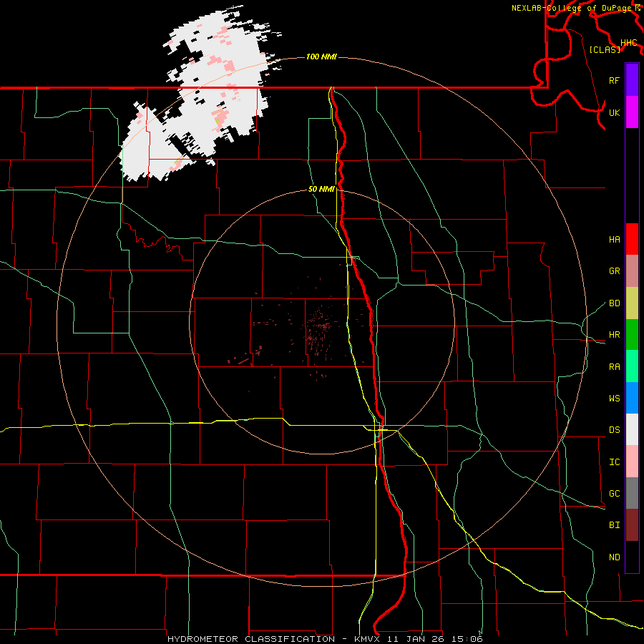
Task: Click the WS legend label
Action: [614, 399]
